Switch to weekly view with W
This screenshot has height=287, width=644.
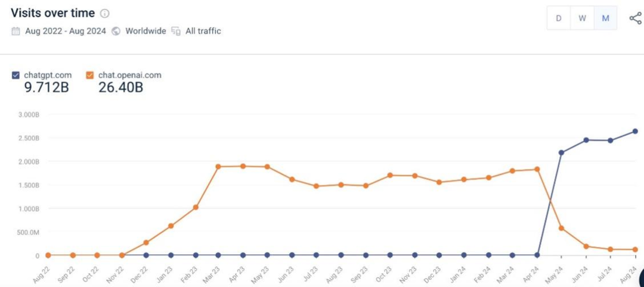(x=582, y=18)
